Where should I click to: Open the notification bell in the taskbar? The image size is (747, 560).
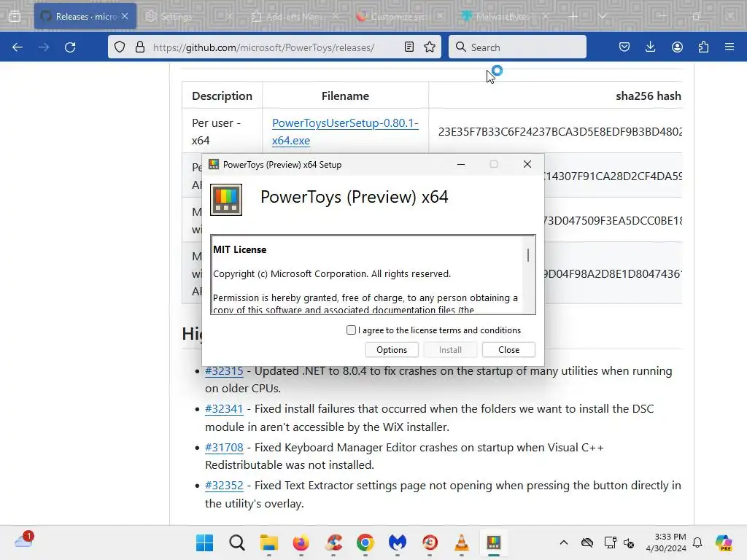697,542
